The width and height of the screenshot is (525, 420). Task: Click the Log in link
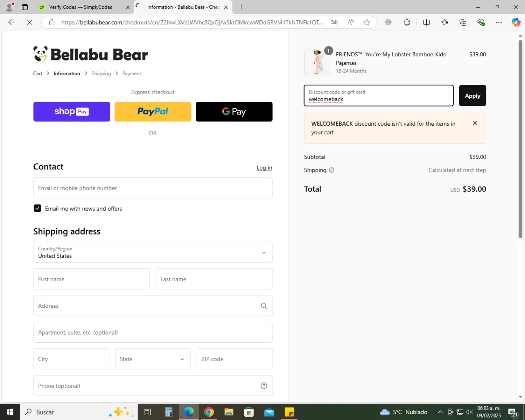(264, 168)
